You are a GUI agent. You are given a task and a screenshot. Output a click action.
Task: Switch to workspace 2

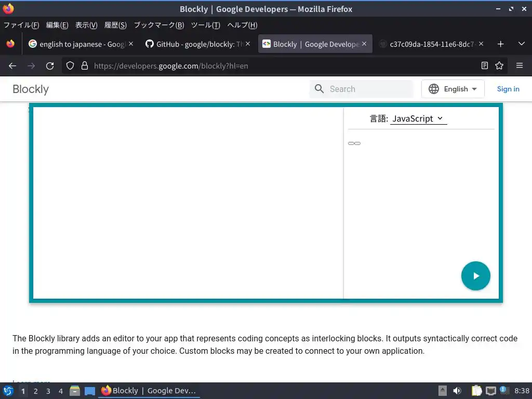(36, 391)
